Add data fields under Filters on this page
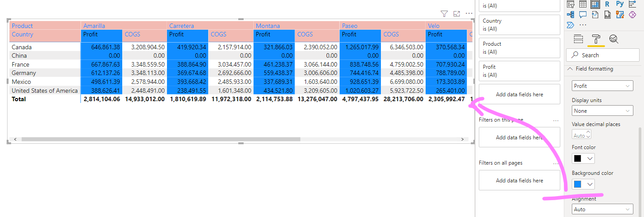This screenshot has width=644, height=217. [x=520, y=137]
